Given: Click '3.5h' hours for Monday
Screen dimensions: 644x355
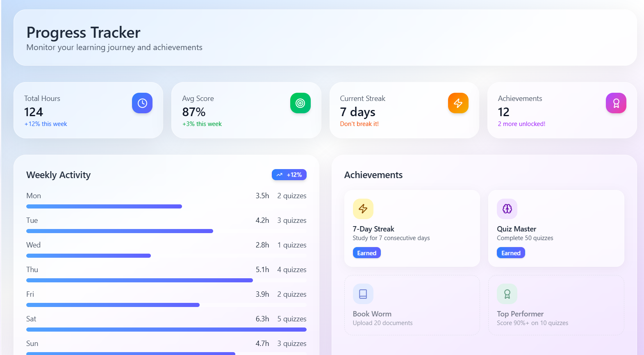Looking at the screenshot, I should [x=262, y=196].
